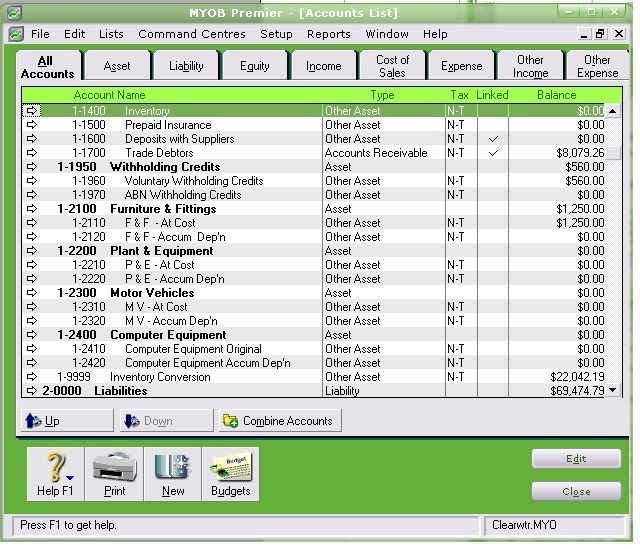640x549 pixels.
Task: Click the balance $22,042.19 for Inventory Conversion
Action: [577, 376]
